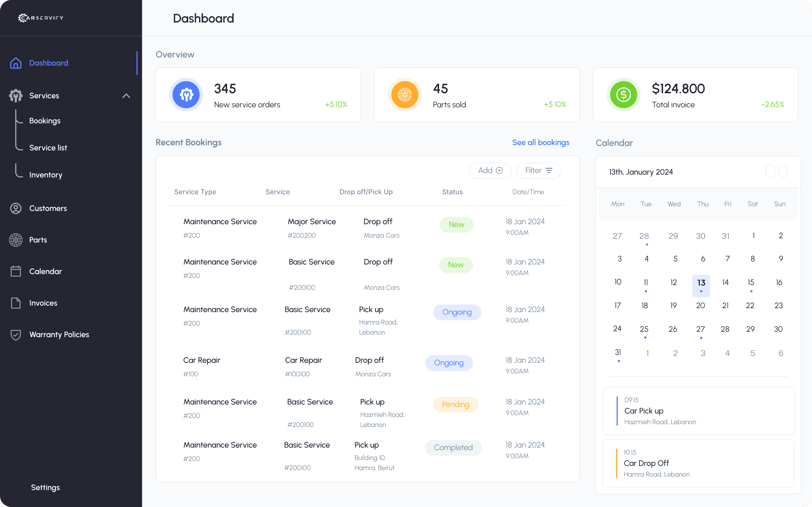Open Inventory submenu item

[46, 175]
